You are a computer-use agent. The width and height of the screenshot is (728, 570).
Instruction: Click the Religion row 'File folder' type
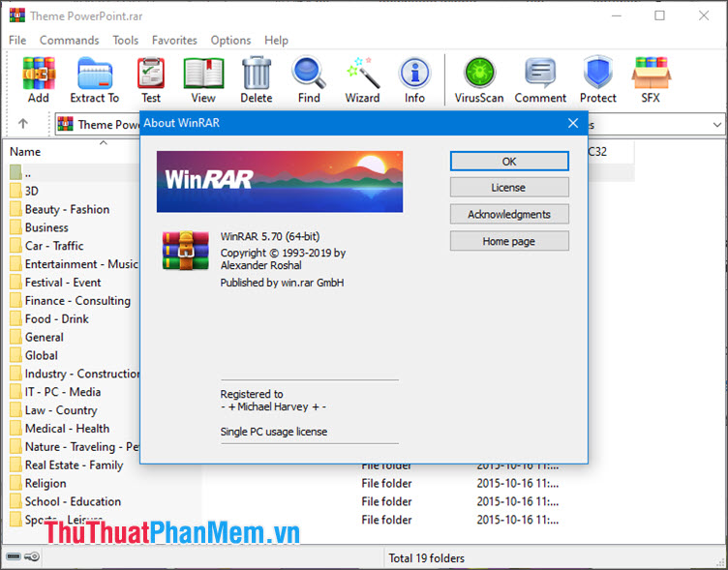387,483
